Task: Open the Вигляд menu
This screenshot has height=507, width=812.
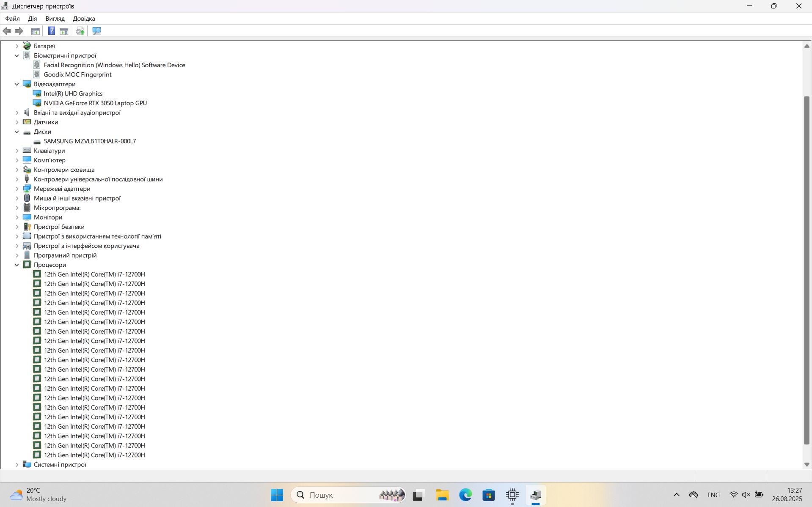Action: [55, 19]
